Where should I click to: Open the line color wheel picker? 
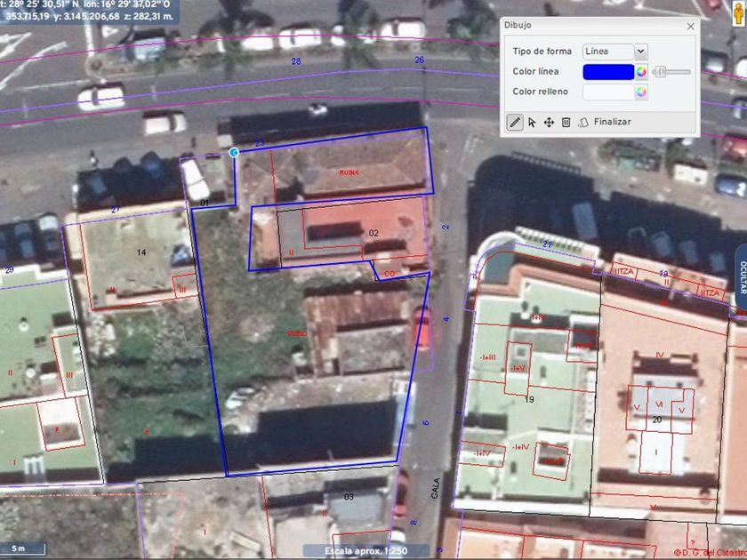[x=641, y=72]
